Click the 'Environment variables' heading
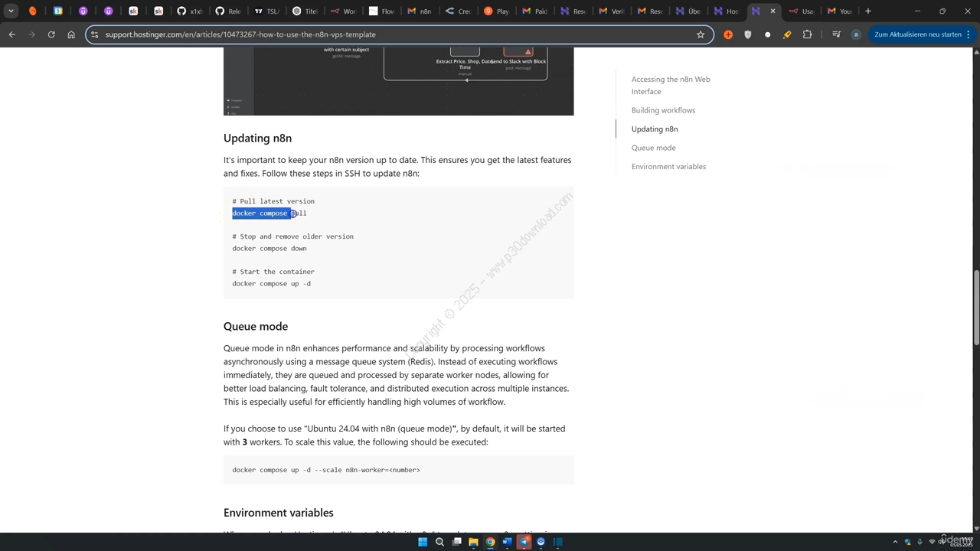This screenshot has width=980, height=551. pos(278,513)
